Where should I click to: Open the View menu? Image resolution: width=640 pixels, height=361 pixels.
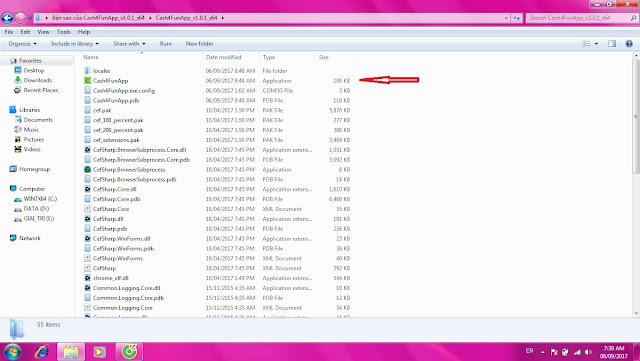tap(44, 32)
